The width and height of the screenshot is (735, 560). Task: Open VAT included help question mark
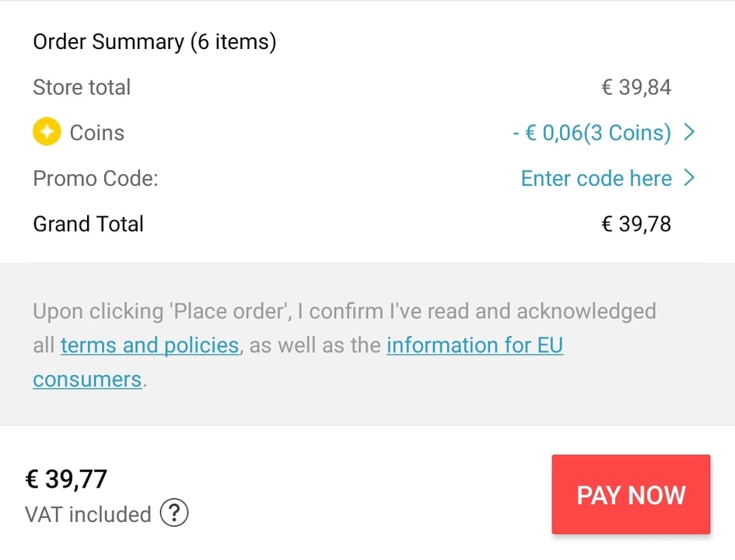point(174,513)
